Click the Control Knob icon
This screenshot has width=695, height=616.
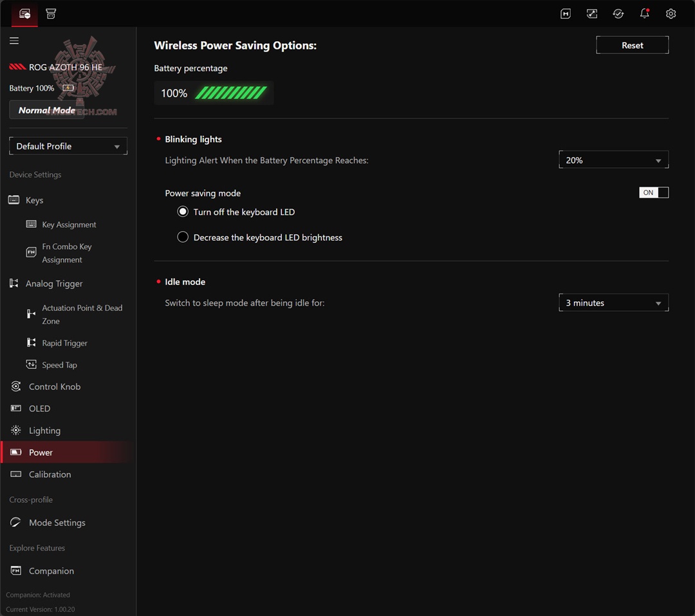[x=16, y=386]
